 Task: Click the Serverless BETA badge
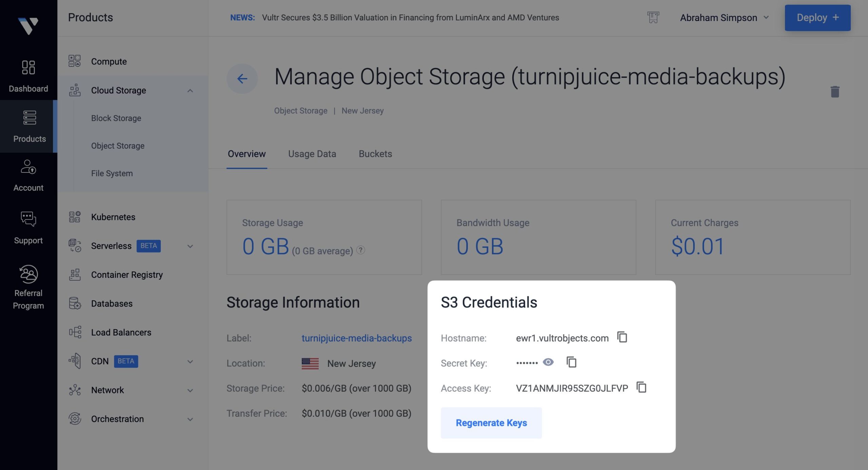point(149,246)
